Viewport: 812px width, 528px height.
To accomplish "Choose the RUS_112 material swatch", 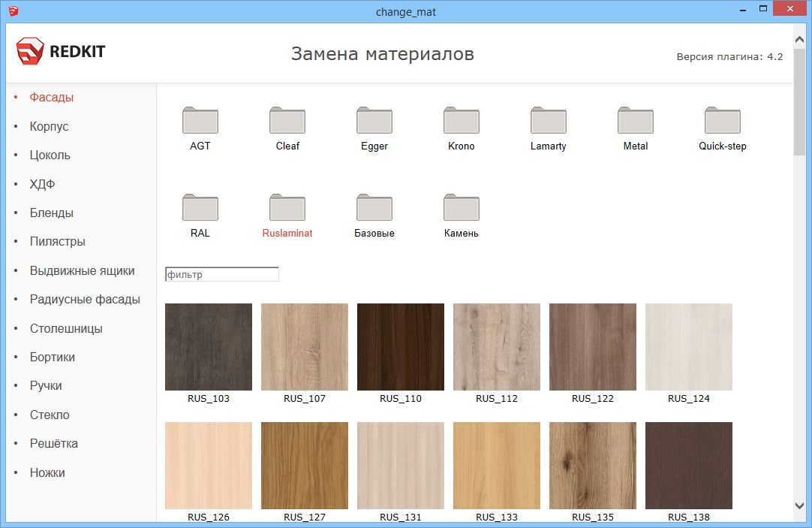I will tap(497, 347).
